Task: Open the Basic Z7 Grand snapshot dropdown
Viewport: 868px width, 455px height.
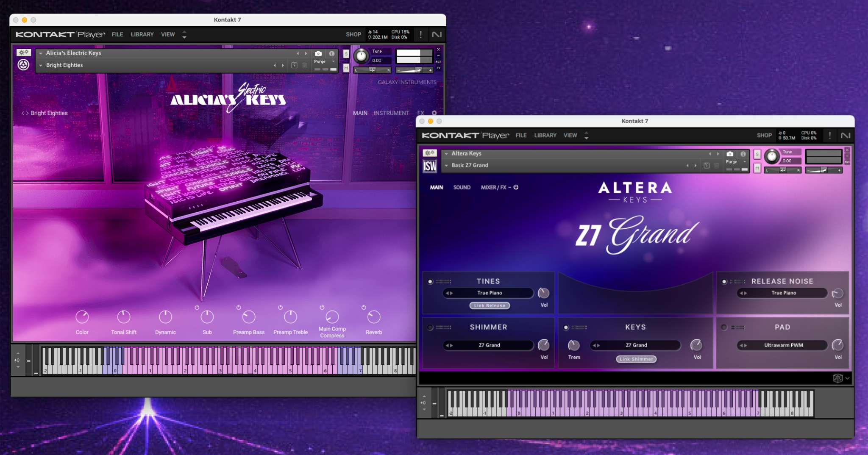Action: [446, 166]
